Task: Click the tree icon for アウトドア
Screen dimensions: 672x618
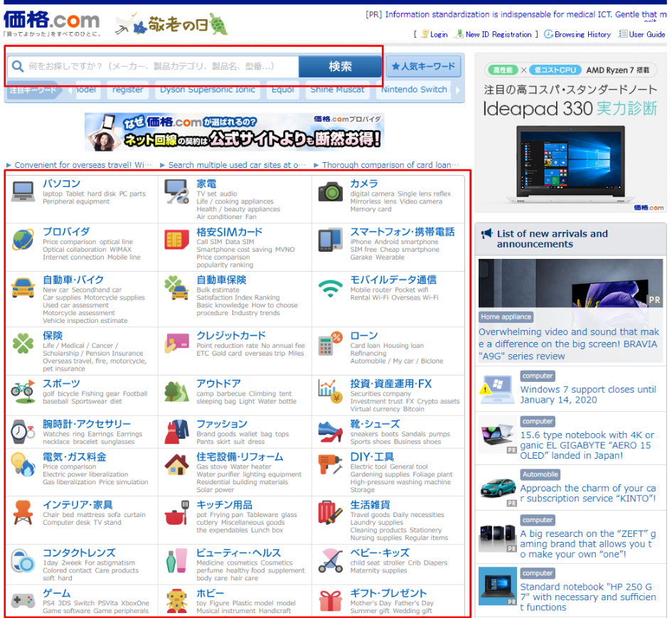Action: pyautogui.click(x=177, y=391)
